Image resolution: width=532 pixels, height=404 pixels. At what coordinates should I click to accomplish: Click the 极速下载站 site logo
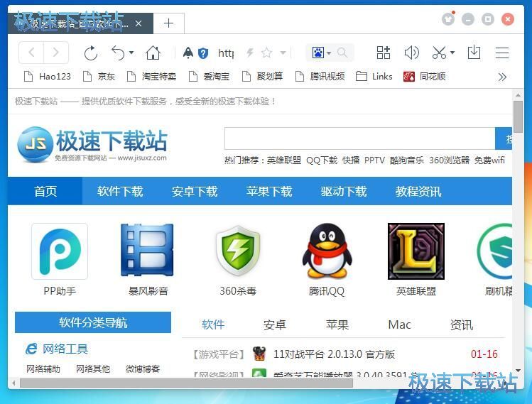click(x=92, y=144)
